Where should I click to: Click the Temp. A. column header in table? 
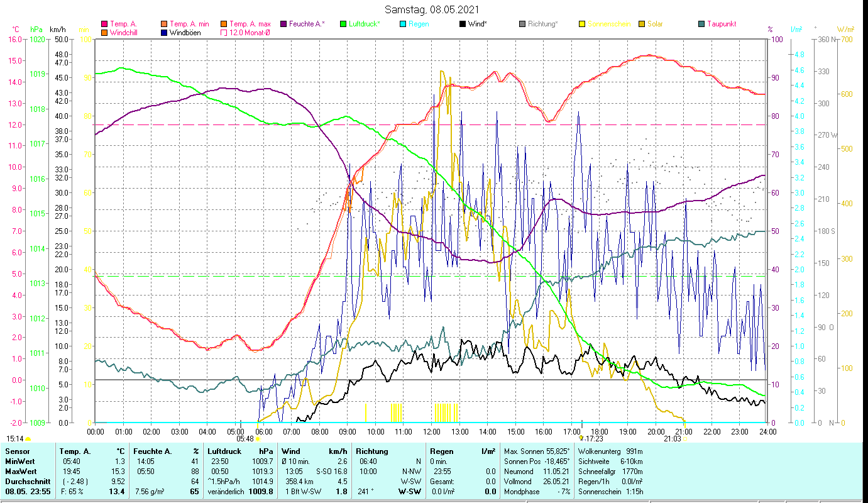(x=75, y=451)
